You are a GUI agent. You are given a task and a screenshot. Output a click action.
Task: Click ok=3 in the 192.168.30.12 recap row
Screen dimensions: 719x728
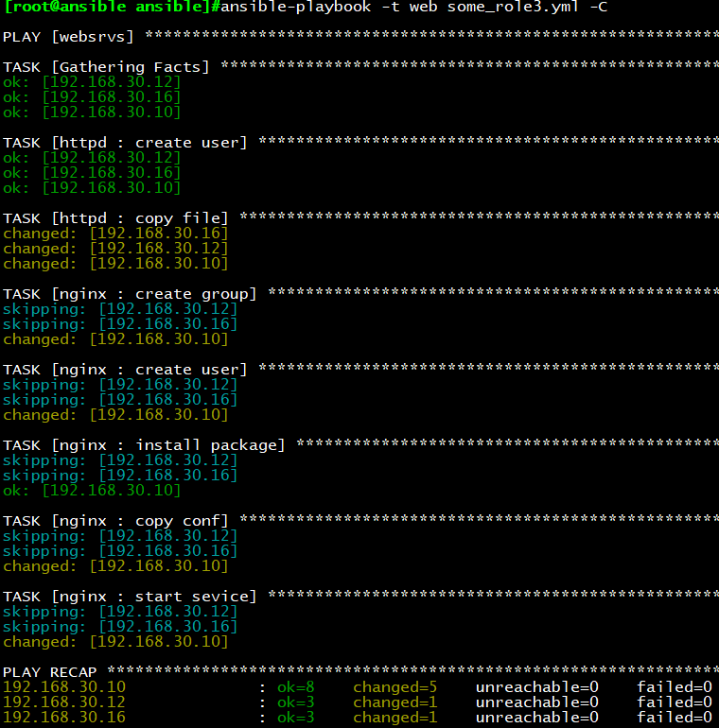(x=296, y=702)
